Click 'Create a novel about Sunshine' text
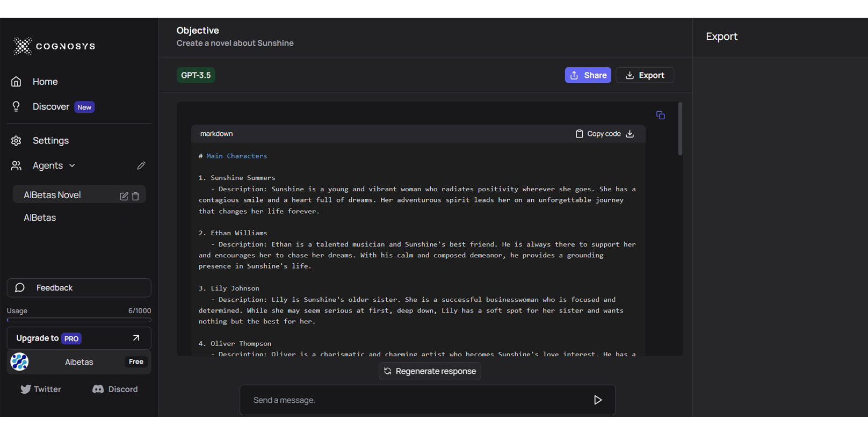868x434 pixels. 235,43
